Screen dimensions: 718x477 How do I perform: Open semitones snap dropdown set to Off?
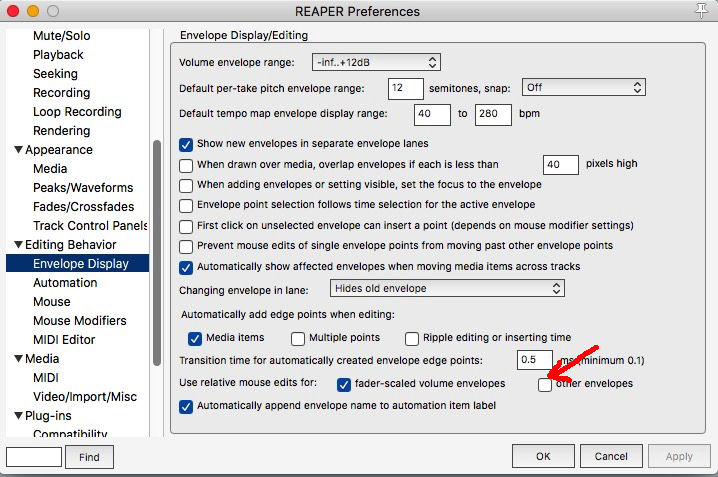pyautogui.click(x=584, y=87)
